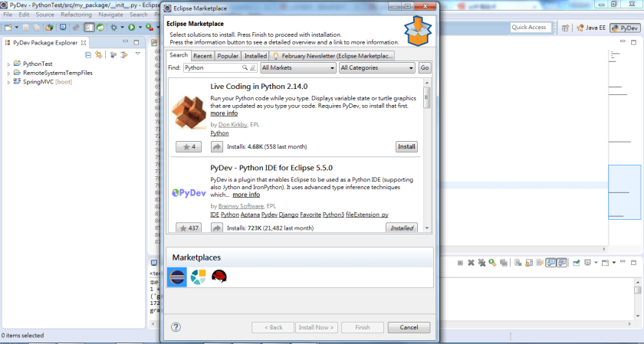Open dialog help question mark icon
The image size is (644, 344).
[176, 327]
